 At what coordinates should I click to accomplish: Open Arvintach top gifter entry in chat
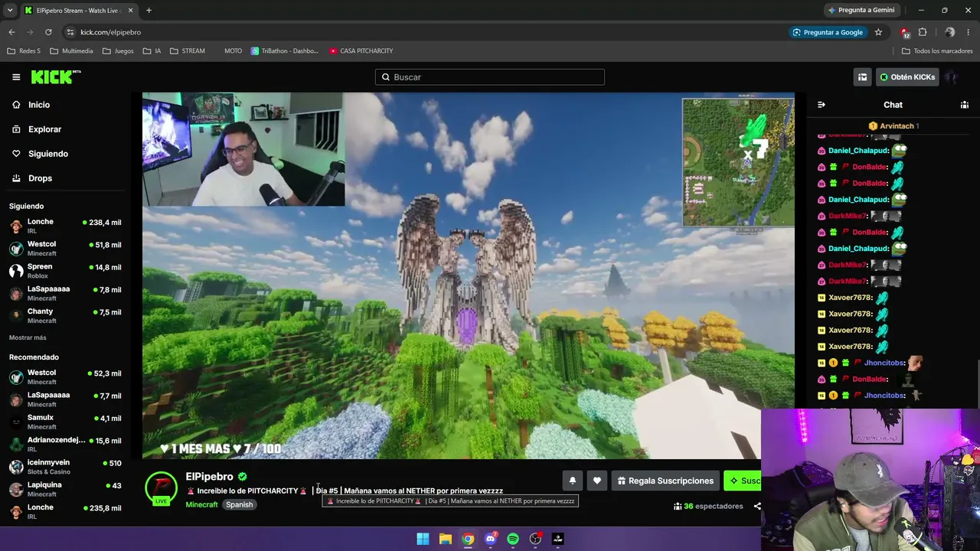(893, 126)
